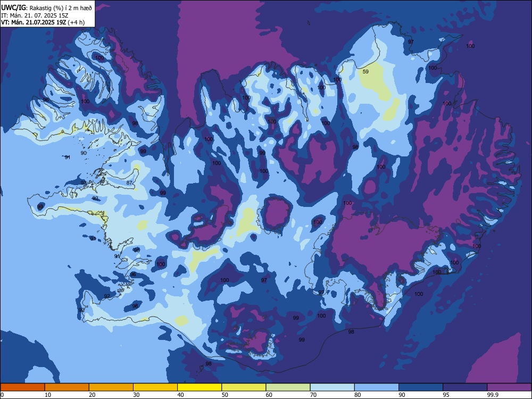Click the legend tick label '20'
532x399 pixels.
[x=92, y=395]
